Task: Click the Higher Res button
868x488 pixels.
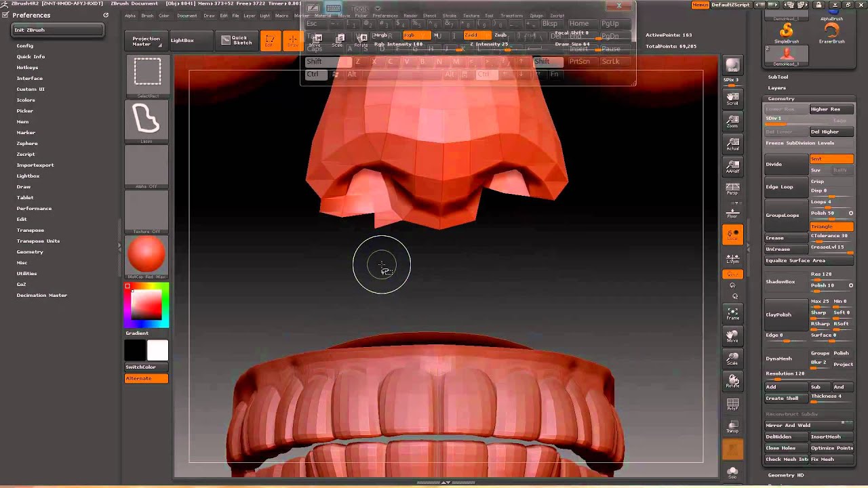Action: pyautogui.click(x=831, y=109)
